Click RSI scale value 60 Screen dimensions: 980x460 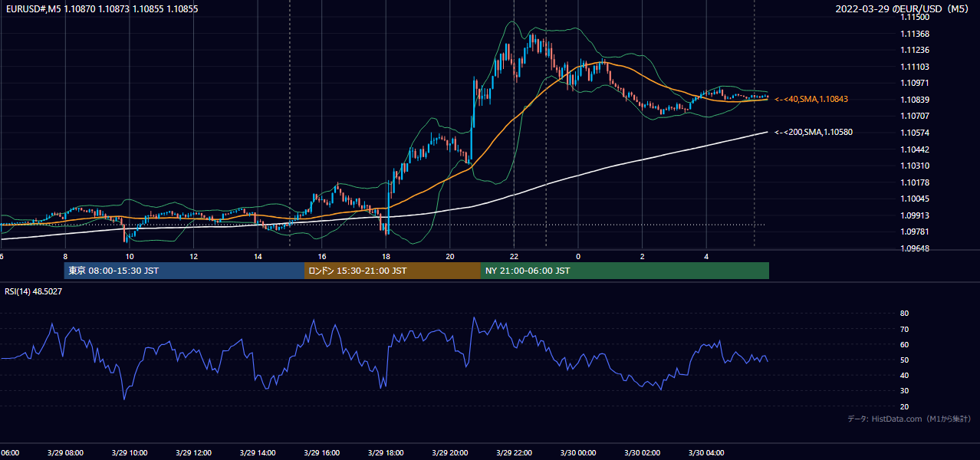point(904,344)
